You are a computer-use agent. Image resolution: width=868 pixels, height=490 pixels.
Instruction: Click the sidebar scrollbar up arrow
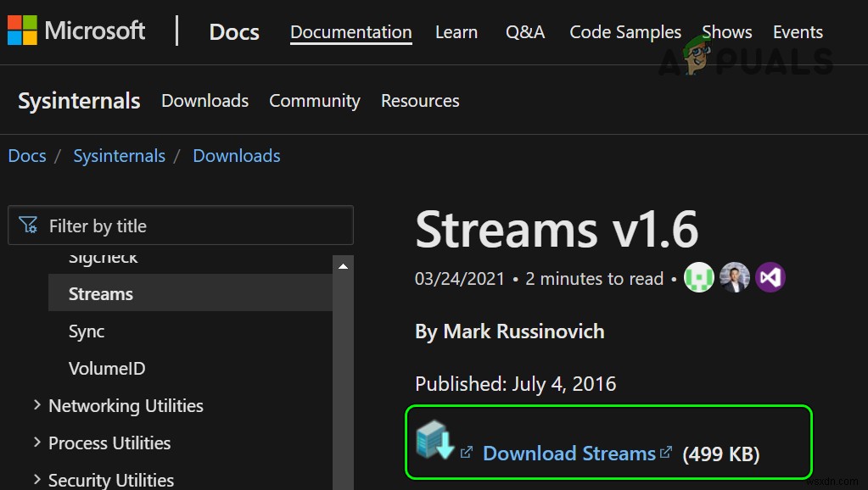pos(344,266)
